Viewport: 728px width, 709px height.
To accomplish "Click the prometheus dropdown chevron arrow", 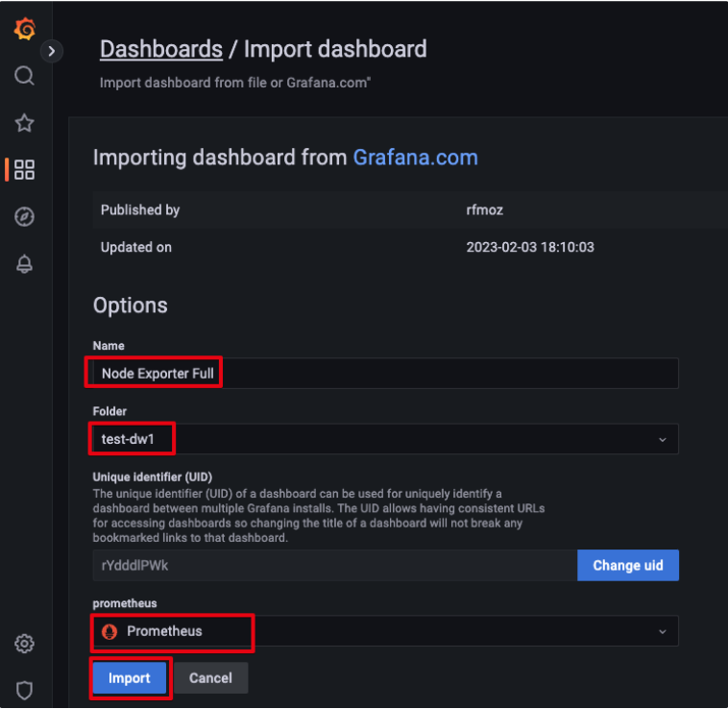I will (663, 631).
